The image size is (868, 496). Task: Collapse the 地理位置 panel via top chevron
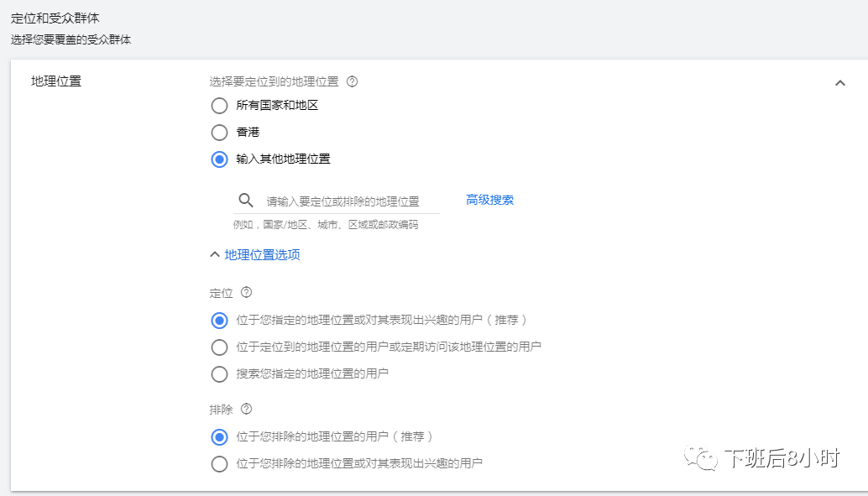pyautogui.click(x=840, y=83)
